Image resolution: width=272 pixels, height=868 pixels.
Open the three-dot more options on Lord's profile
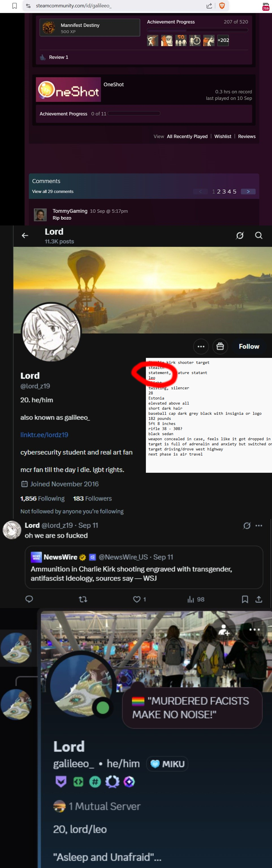pyautogui.click(x=201, y=346)
